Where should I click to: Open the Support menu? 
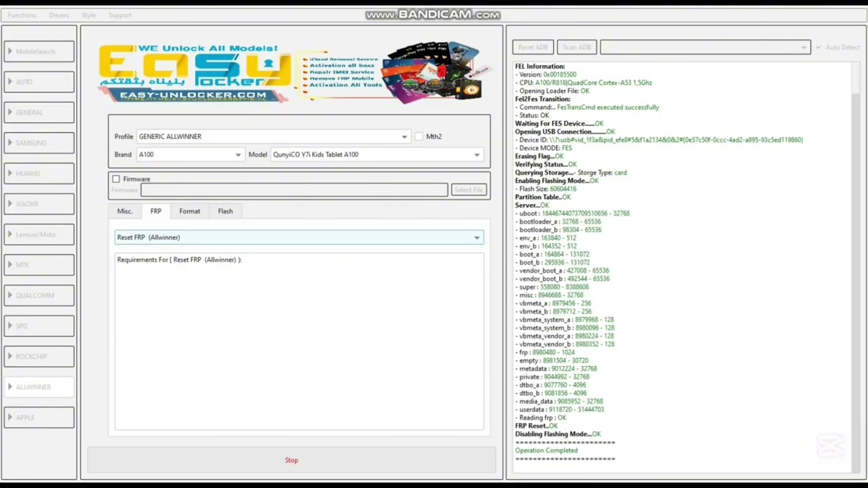click(x=119, y=15)
